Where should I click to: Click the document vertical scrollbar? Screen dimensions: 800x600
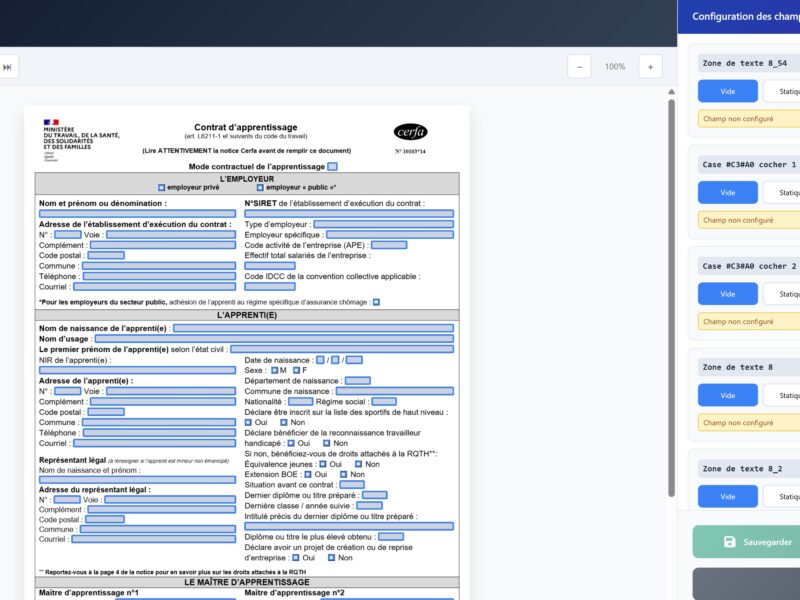point(672,300)
